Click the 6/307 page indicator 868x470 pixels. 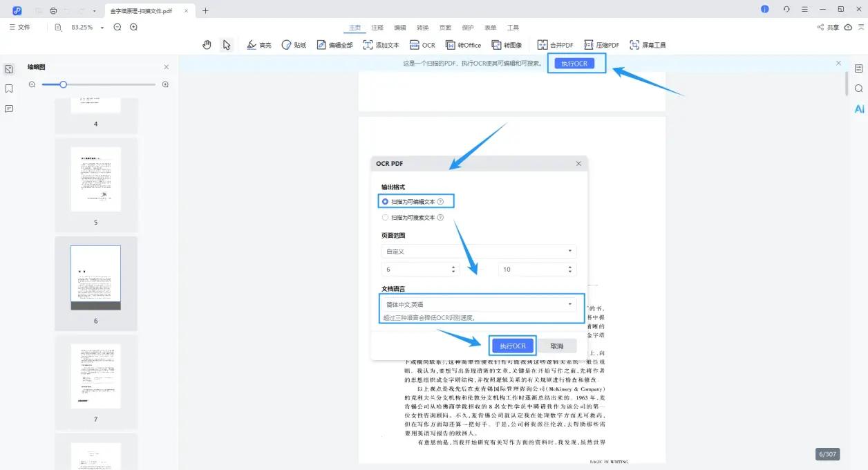pyautogui.click(x=827, y=454)
